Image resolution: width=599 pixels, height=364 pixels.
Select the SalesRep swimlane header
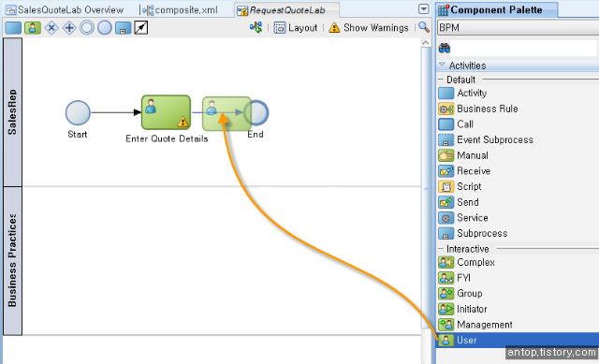click(12, 112)
